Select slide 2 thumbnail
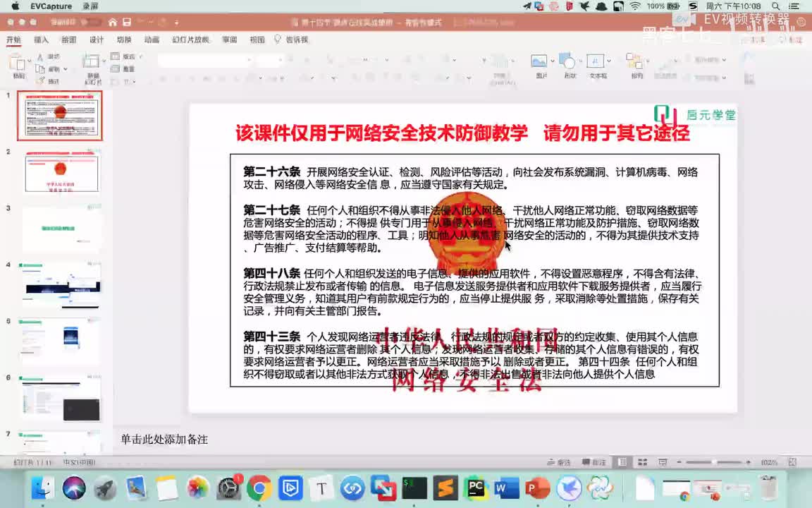The image size is (812, 508). click(61, 173)
